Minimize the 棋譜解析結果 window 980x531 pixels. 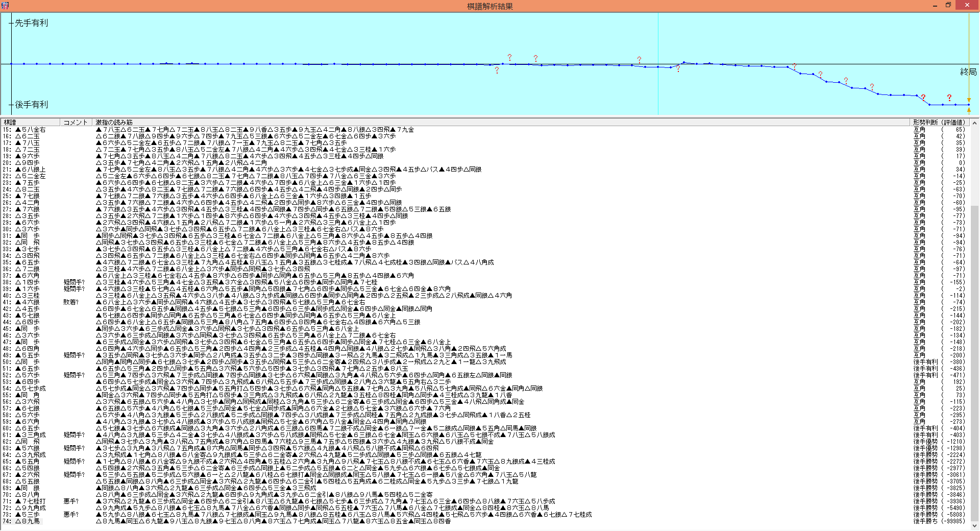(x=935, y=6)
